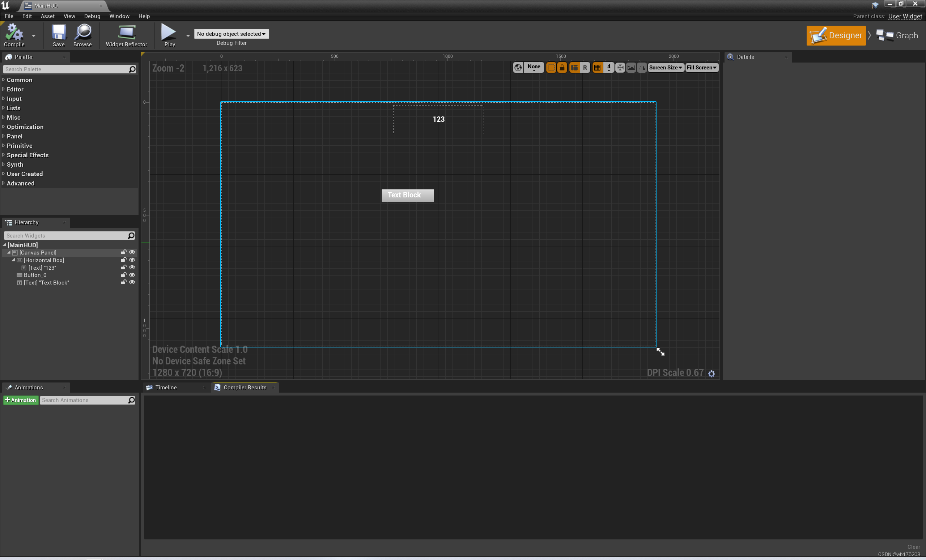This screenshot has height=560, width=926.
Task: Open Compile options dropdown arrow
Action: [x=33, y=36]
